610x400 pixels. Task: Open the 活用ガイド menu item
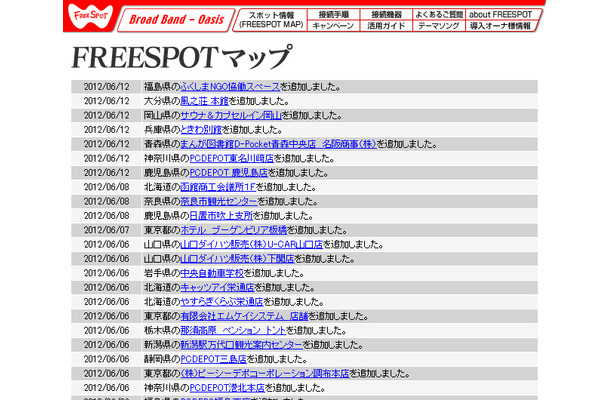(x=386, y=26)
